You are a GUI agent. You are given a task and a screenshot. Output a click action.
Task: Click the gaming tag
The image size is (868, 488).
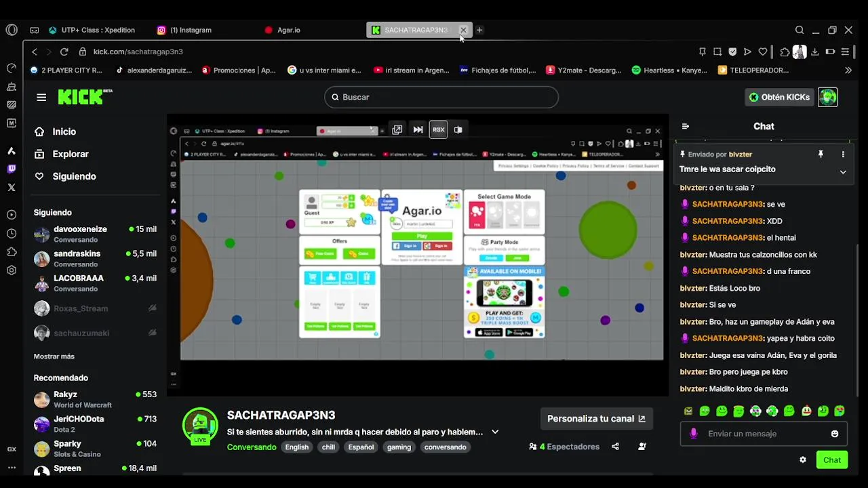399,447
